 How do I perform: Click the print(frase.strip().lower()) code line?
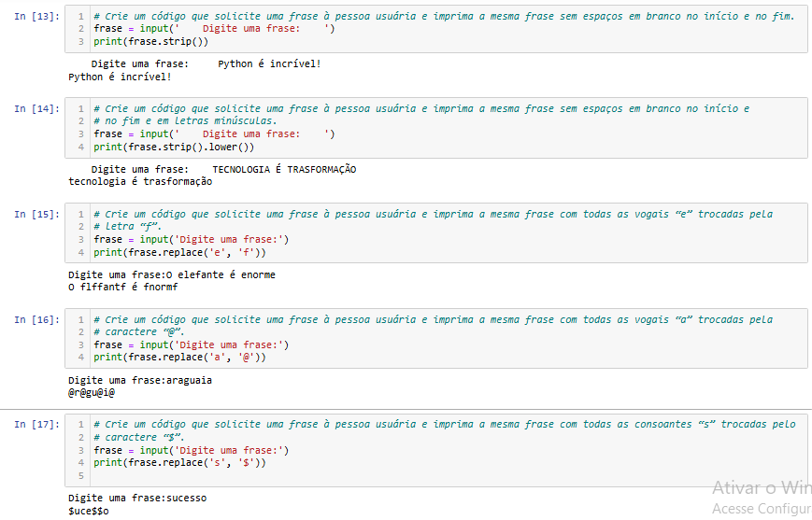pyautogui.click(x=174, y=147)
